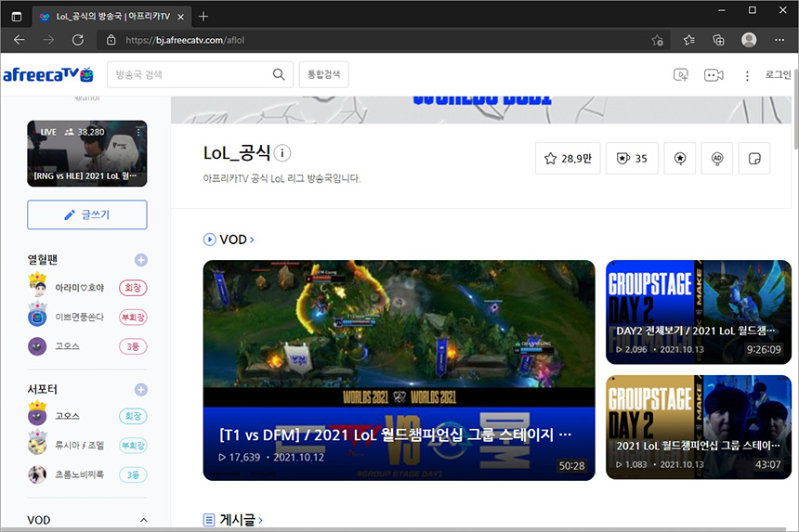Image resolution: width=799 pixels, height=532 pixels.
Task: Click the star balloon gift icon
Action: tap(680, 159)
